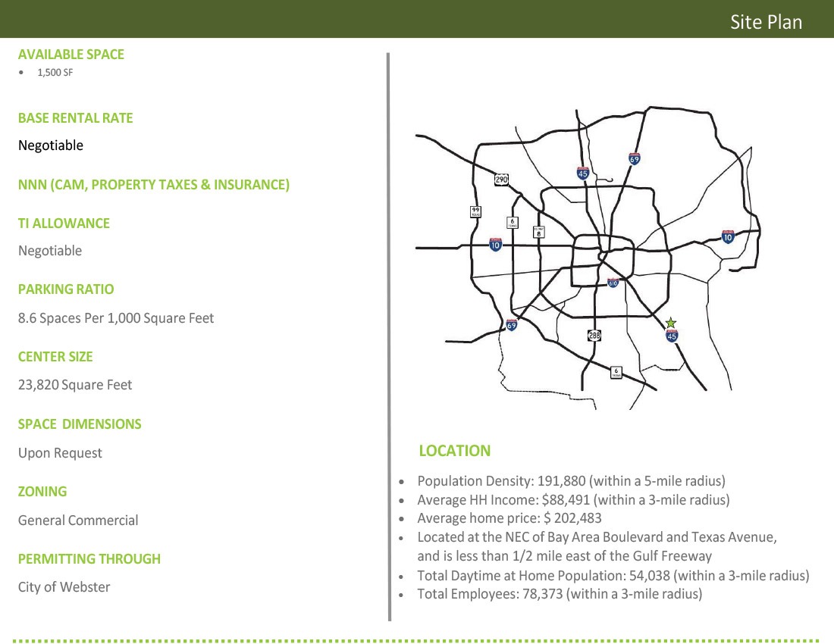Image resolution: width=834 pixels, height=644 pixels.
Task: Click the Total Employees bullet line
Action: point(560,594)
